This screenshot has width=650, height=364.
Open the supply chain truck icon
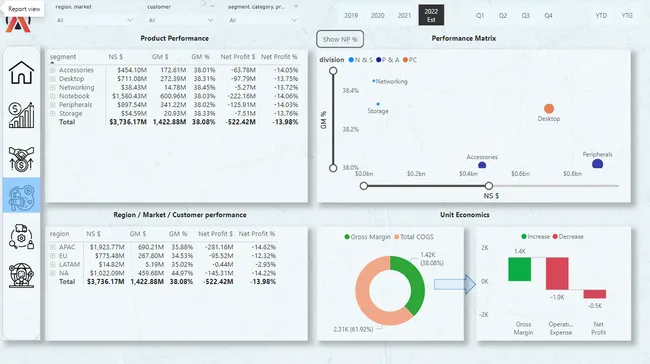pyautogui.click(x=22, y=236)
